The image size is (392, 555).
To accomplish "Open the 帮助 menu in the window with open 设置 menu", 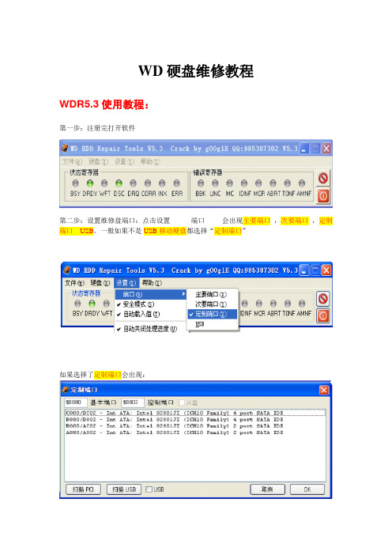I will [152, 283].
